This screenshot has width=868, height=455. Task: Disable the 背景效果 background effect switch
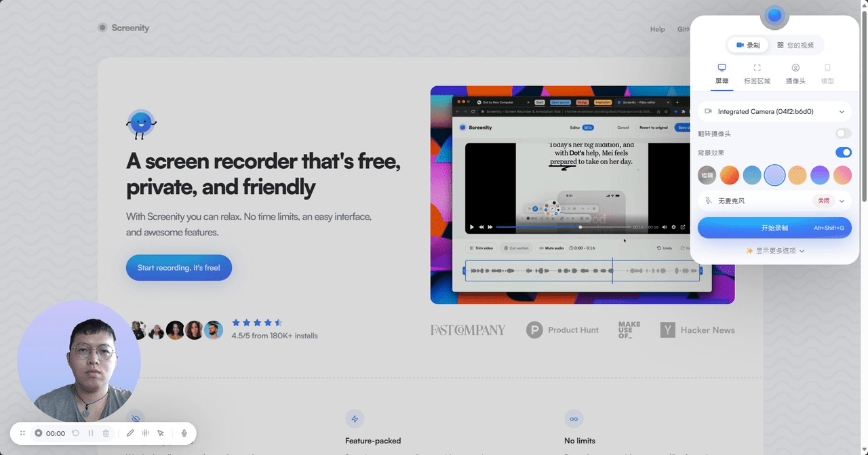point(843,153)
